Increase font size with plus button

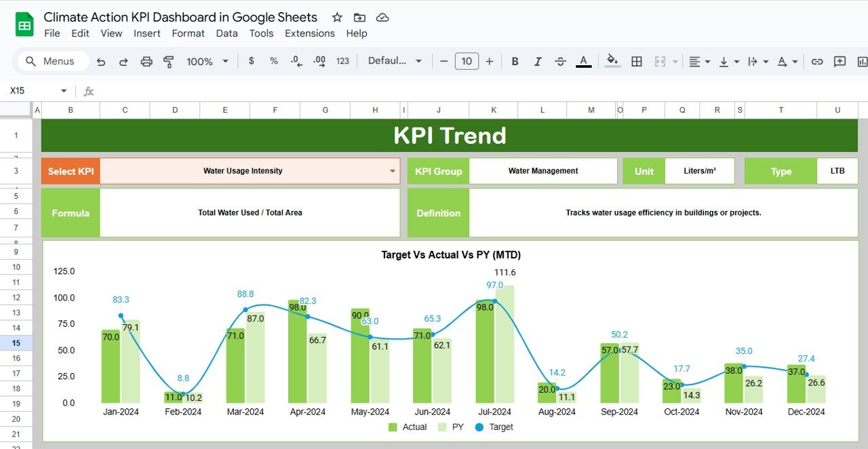pyautogui.click(x=489, y=61)
